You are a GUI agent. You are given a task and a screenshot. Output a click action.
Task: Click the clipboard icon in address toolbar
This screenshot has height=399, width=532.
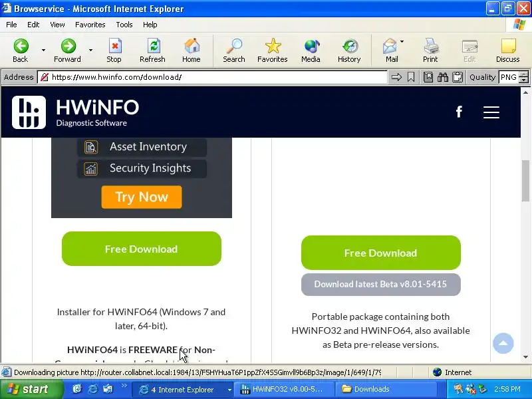458,77
